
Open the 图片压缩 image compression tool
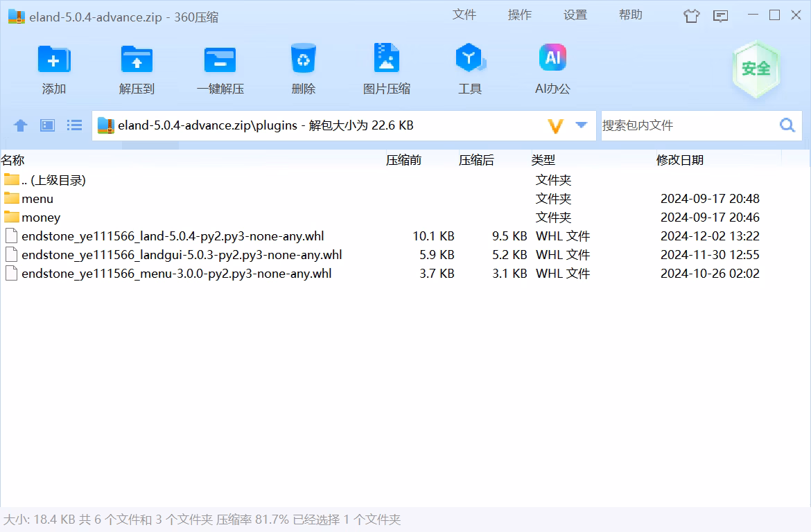(386, 60)
